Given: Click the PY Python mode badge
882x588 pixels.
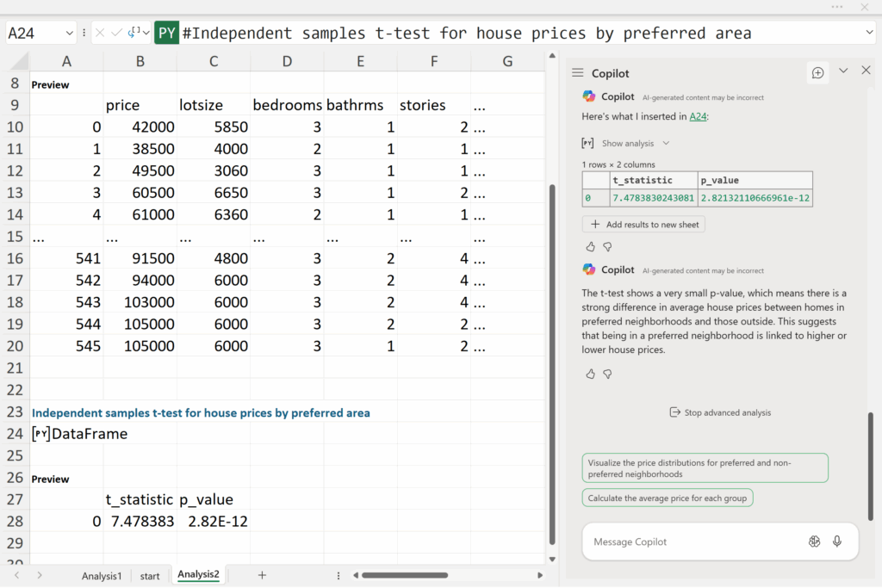Looking at the screenshot, I should [x=166, y=34].
